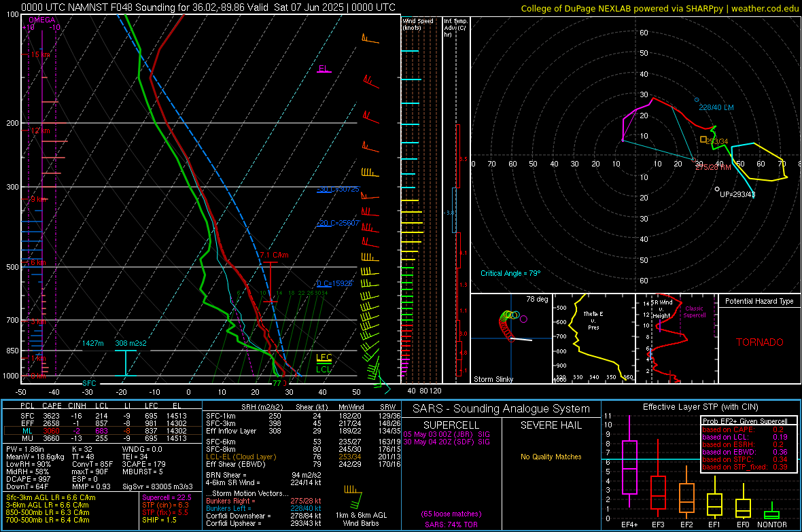Click the '05 May 03 00Z (JBR) SIG' match
This screenshot has width=802, height=532.
[447, 434]
